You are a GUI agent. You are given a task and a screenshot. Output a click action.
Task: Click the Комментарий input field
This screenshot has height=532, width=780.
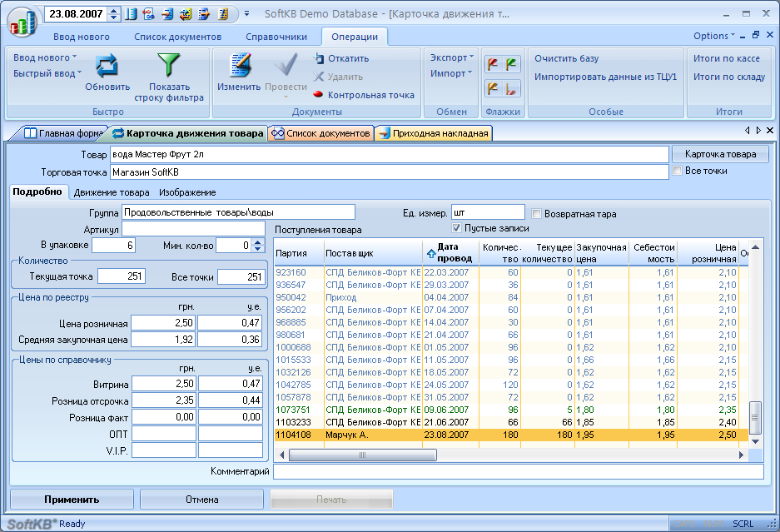[x=519, y=471]
